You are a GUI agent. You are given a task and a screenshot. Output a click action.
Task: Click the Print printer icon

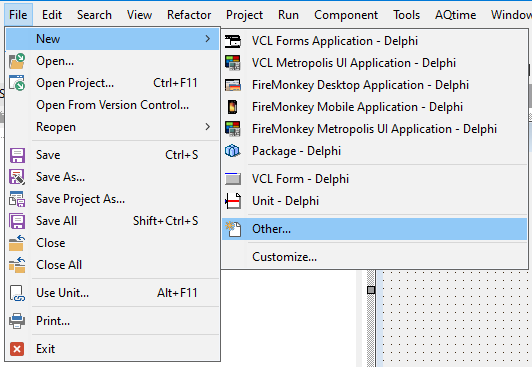coord(17,321)
